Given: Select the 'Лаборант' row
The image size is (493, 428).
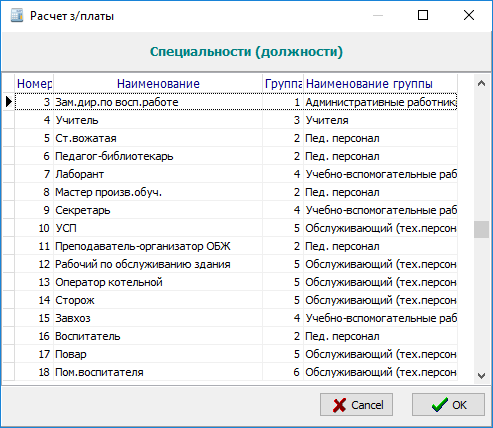Looking at the screenshot, I should (236, 174).
